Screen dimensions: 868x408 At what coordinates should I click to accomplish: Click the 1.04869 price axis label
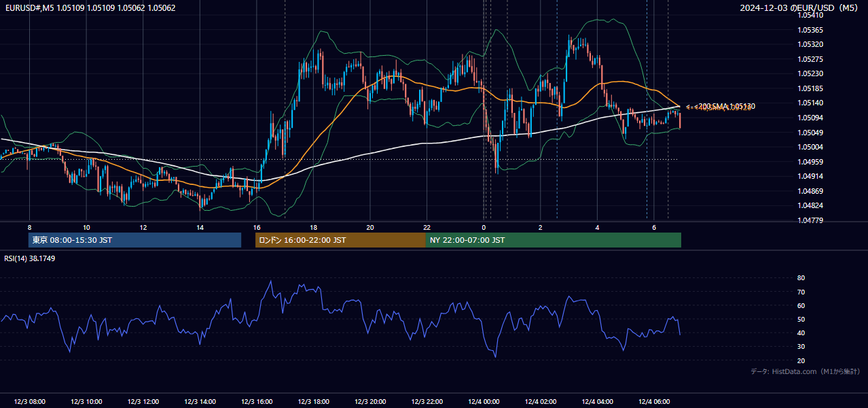(810, 191)
